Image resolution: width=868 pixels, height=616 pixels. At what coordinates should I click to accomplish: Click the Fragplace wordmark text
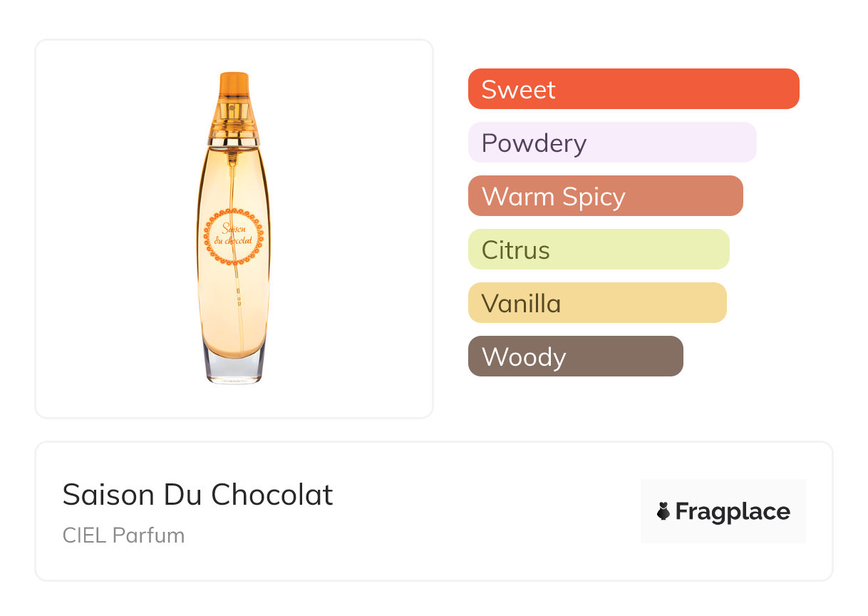733,511
